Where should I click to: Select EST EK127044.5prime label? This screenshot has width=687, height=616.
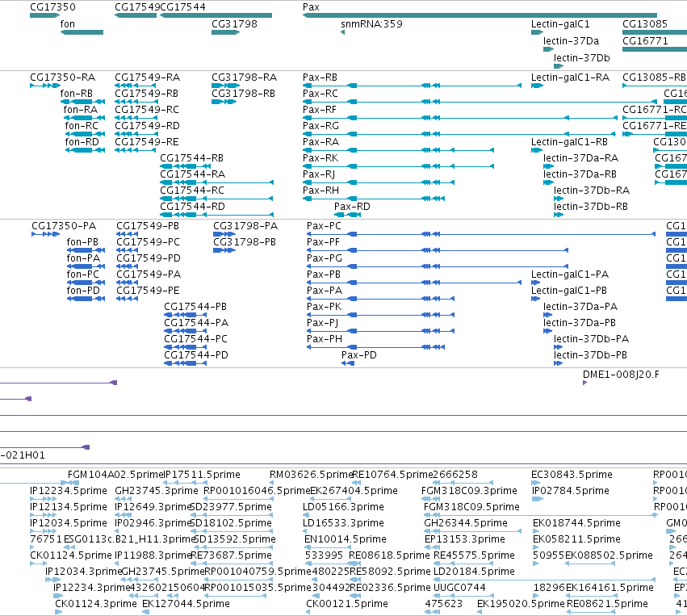click(x=186, y=604)
